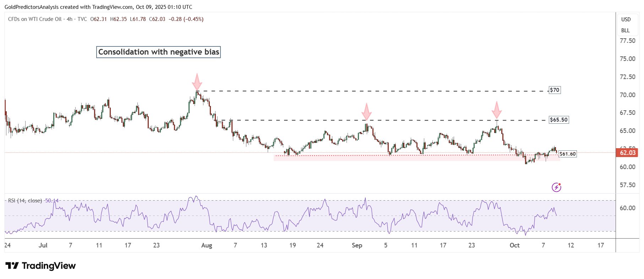Viewport: 644px width, 279px height.
Task: Click the 75.00 mark on the price scale
Action: point(627,59)
